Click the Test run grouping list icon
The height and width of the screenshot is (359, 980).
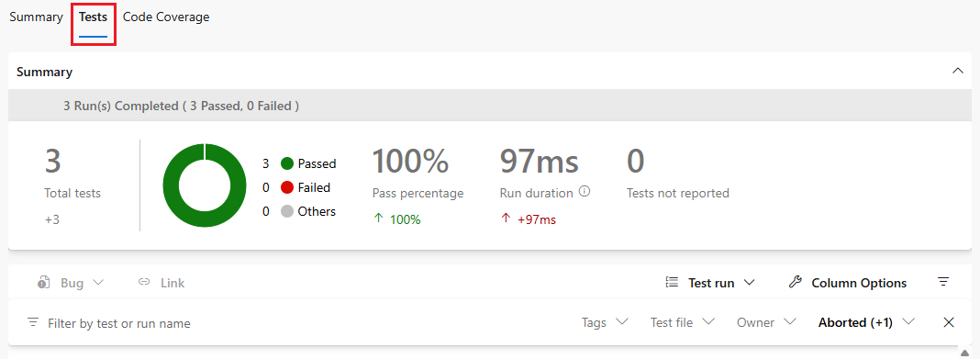tap(672, 283)
